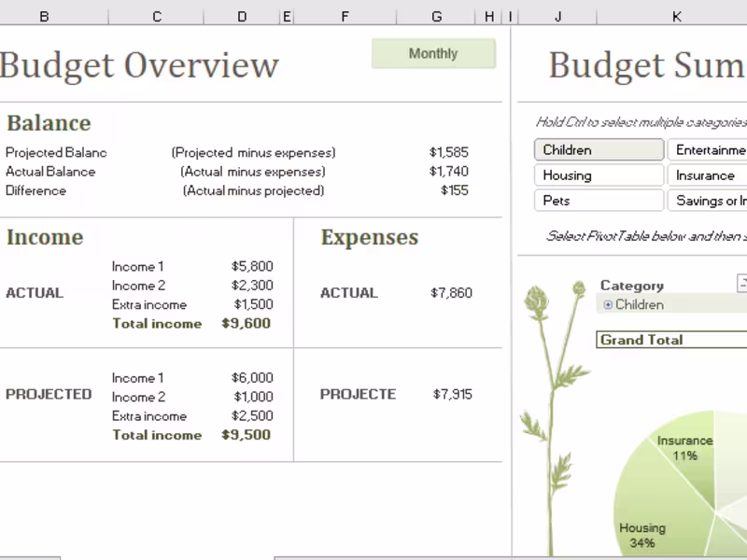Screen dimensions: 747x560
Task: Select the Savings slicer button
Action: click(708, 201)
